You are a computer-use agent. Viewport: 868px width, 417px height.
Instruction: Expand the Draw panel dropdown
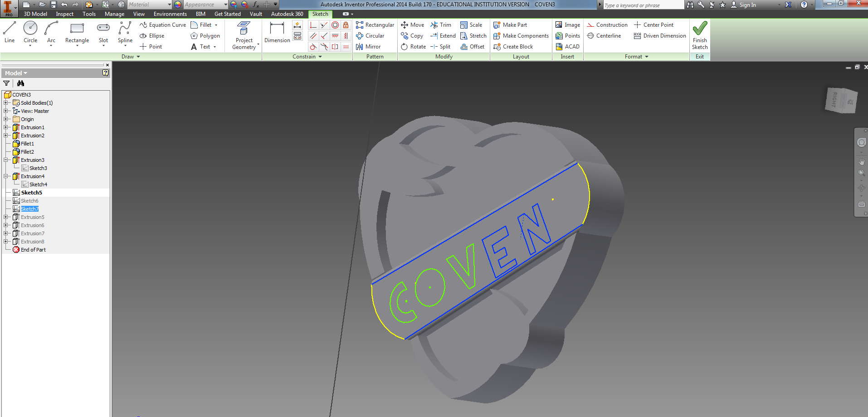tap(131, 57)
